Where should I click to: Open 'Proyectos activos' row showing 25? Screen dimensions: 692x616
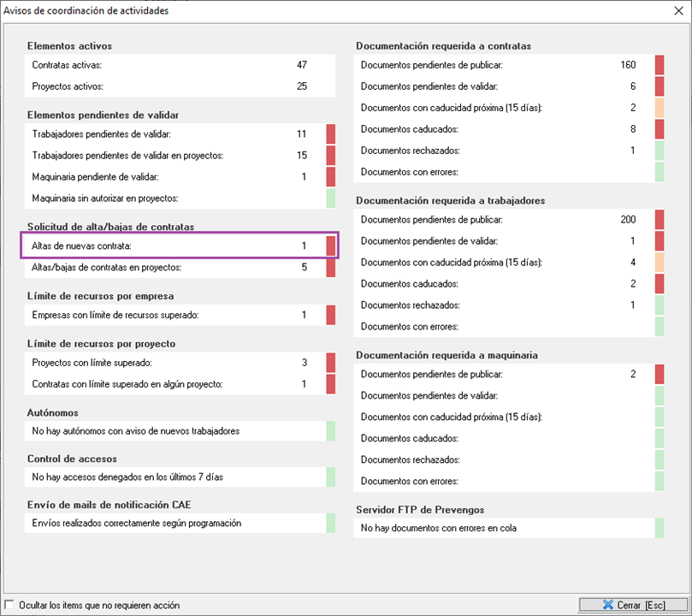[171, 86]
